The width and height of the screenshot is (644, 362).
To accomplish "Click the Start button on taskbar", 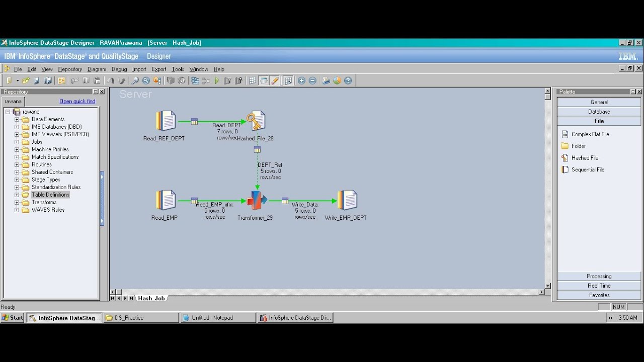I will coord(13,318).
